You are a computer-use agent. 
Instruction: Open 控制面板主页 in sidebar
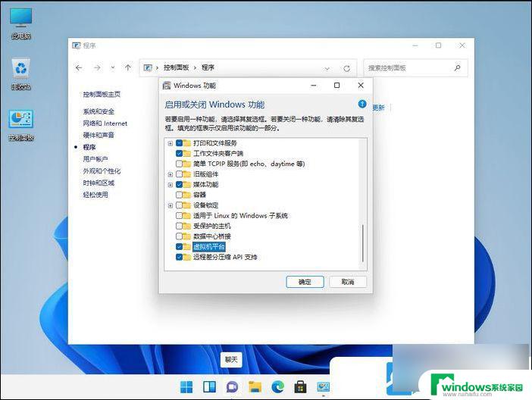coord(102,94)
